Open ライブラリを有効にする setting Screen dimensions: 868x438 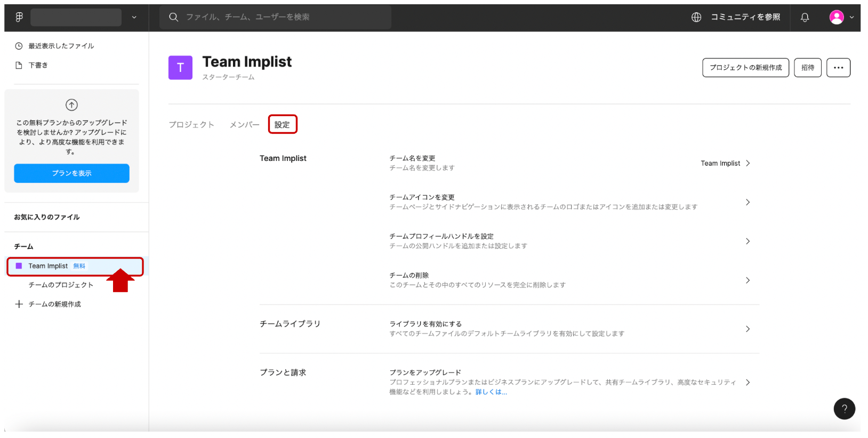(425, 324)
